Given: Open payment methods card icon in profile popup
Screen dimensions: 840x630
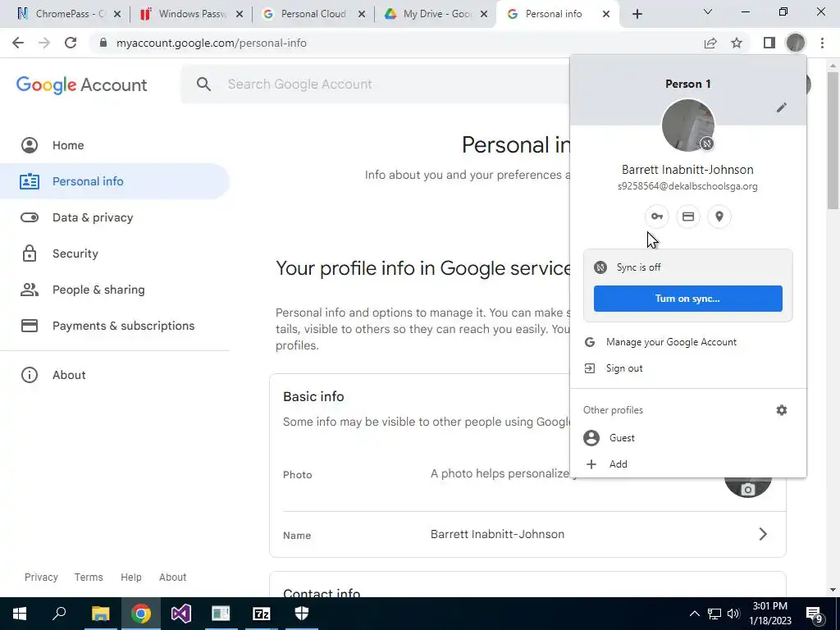Looking at the screenshot, I should point(688,217).
